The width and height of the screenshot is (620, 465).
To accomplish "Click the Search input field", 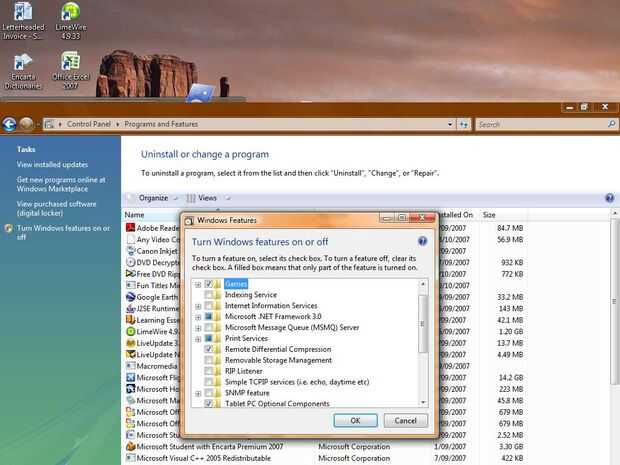I will point(541,125).
